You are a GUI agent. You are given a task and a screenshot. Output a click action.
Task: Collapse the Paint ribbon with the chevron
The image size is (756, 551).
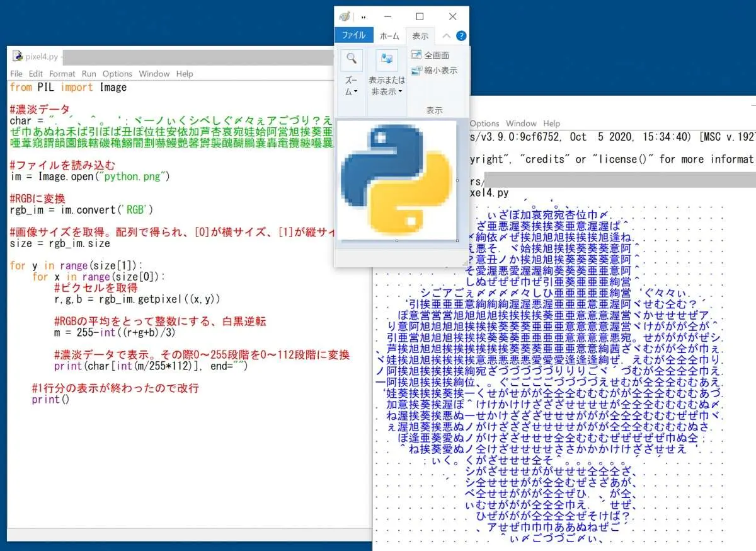coord(446,36)
